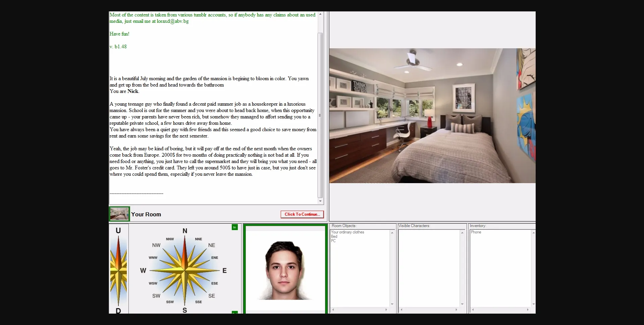Viewport: 644px width, 325px height.
Task: Select the SW compass direction
Action: tap(156, 296)
